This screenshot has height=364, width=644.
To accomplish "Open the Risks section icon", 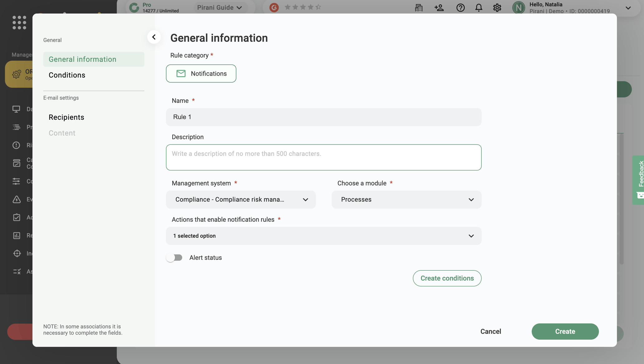I will (17, 145).
